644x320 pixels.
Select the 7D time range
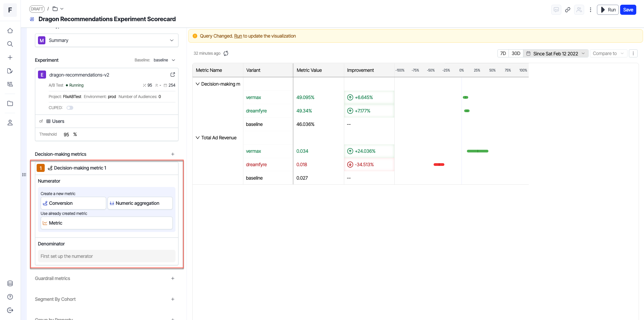point(503,53)
